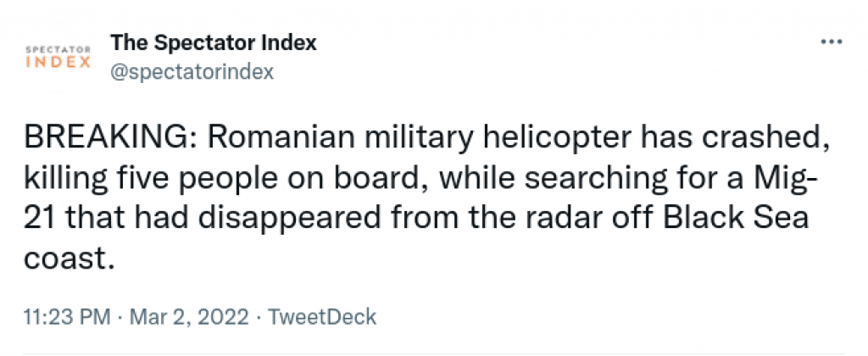Click the word 'coast.' ending the tweet

click(x=70, y=259)
